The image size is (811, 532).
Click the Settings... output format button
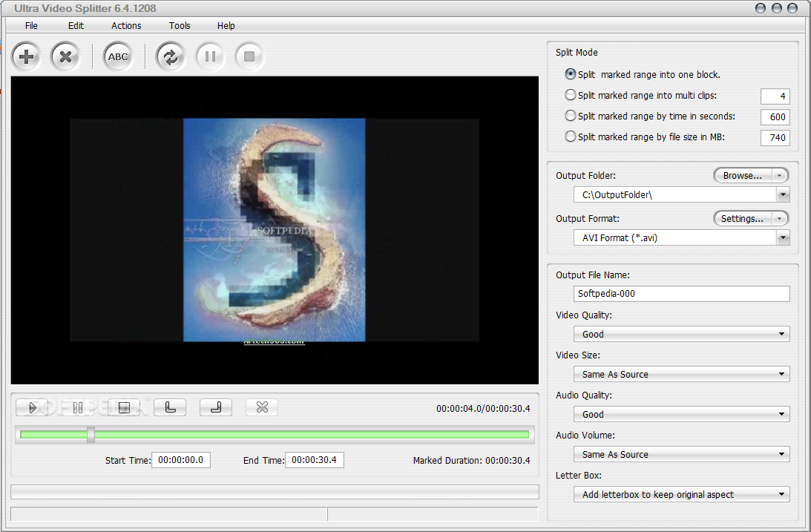pyautogui.click(x=743, y=219)
